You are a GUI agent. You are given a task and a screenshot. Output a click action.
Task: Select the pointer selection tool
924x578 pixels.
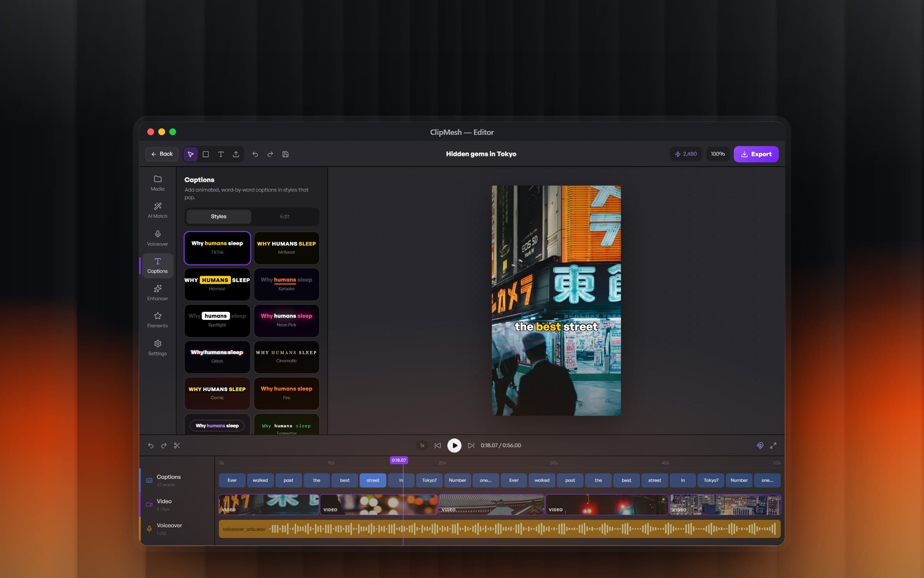click(x=191, y=154)
